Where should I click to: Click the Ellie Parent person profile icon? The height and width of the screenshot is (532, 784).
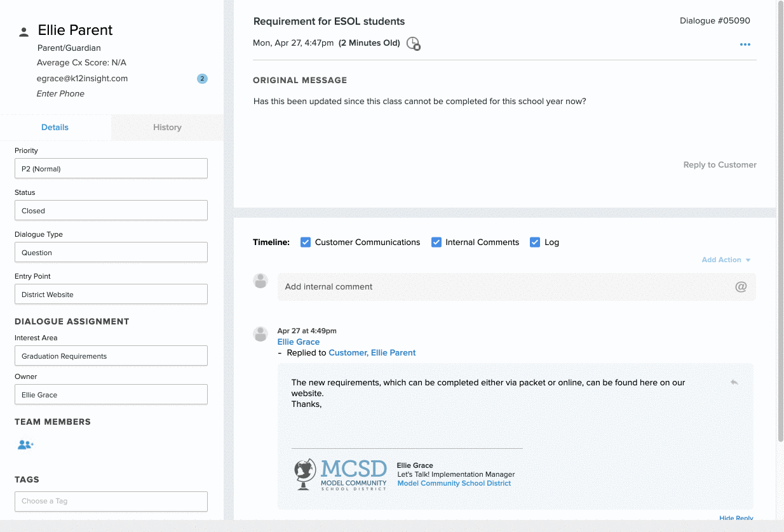[24, 32]
